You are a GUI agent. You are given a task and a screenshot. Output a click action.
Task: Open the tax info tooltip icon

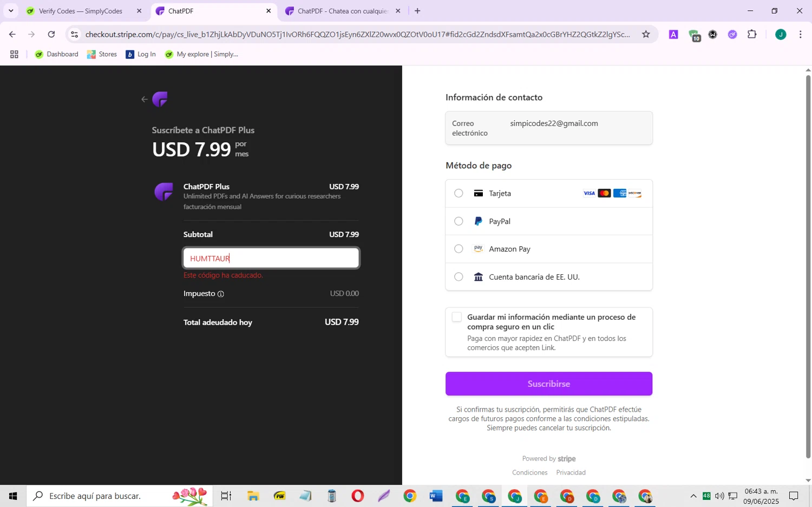click(x=221, y=294)
